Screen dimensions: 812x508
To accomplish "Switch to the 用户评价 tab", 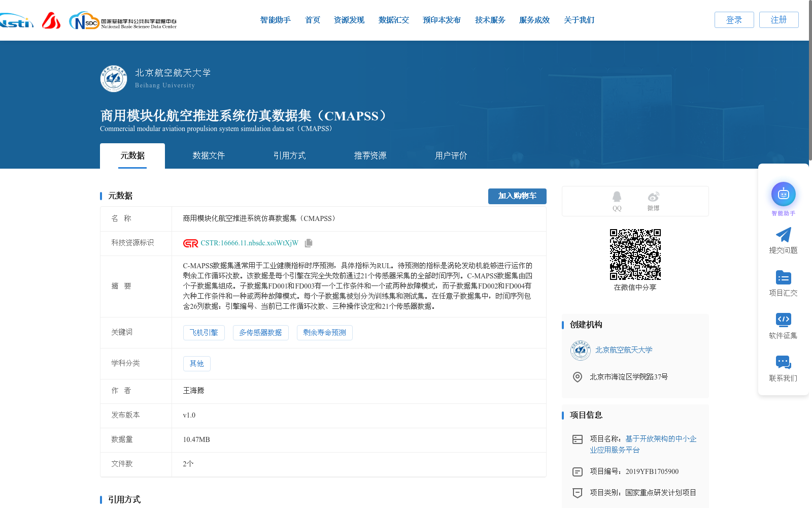I will click(451, 156).
